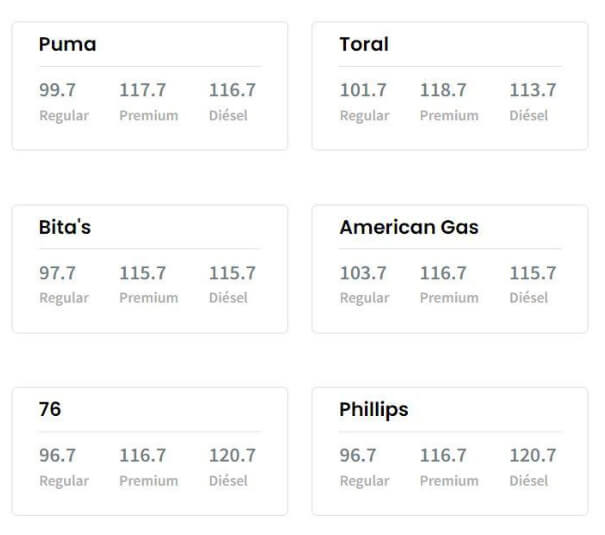
Task: Click the Diésel label under Puma
Action: [228, 115]
